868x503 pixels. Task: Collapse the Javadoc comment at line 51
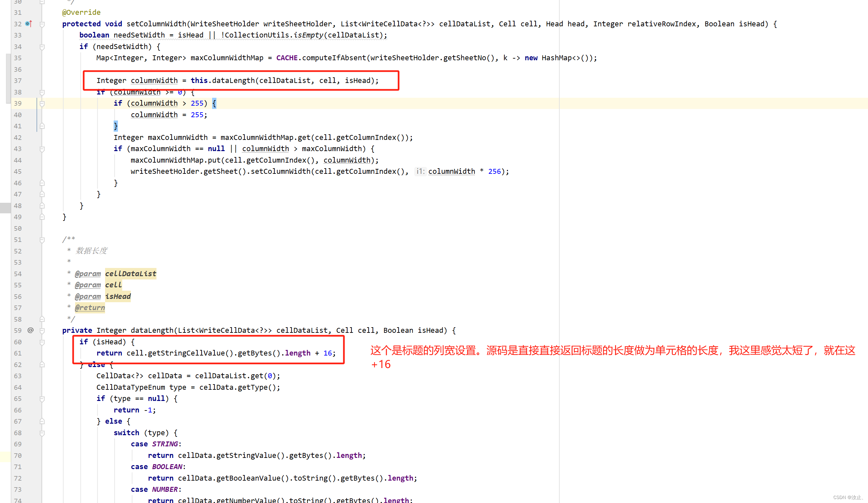click(x=42, y=240)
